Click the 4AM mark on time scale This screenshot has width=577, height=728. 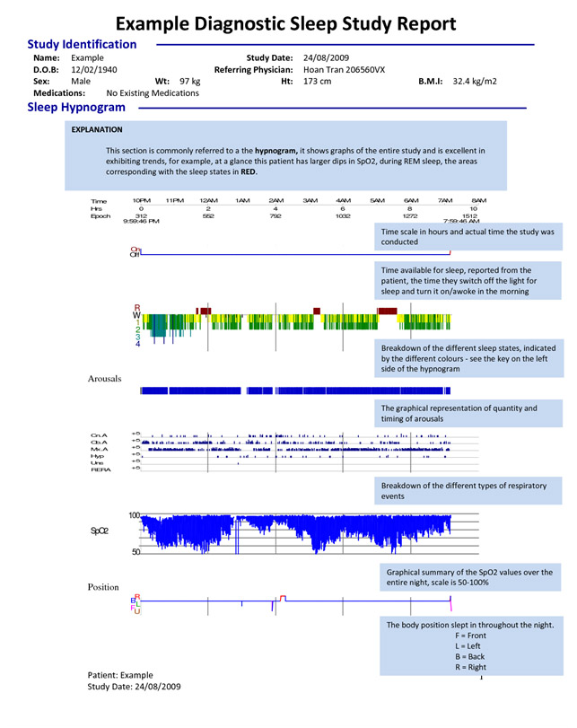point(343,200)
